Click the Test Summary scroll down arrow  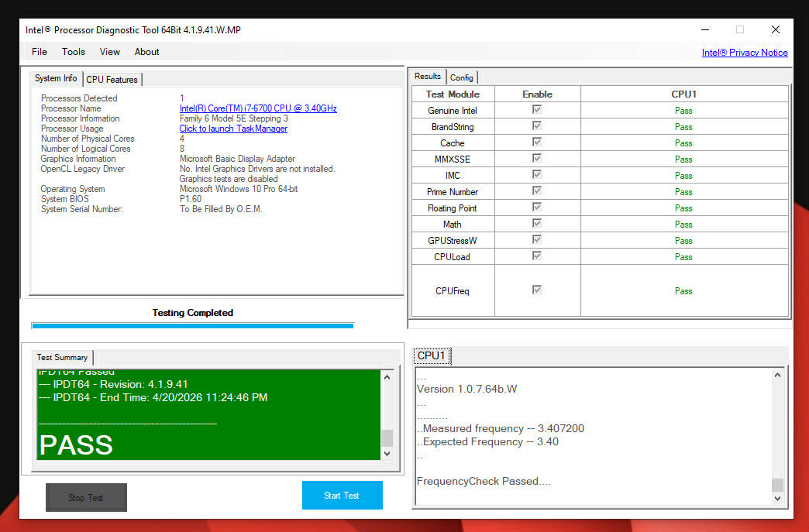pos(387,454)
